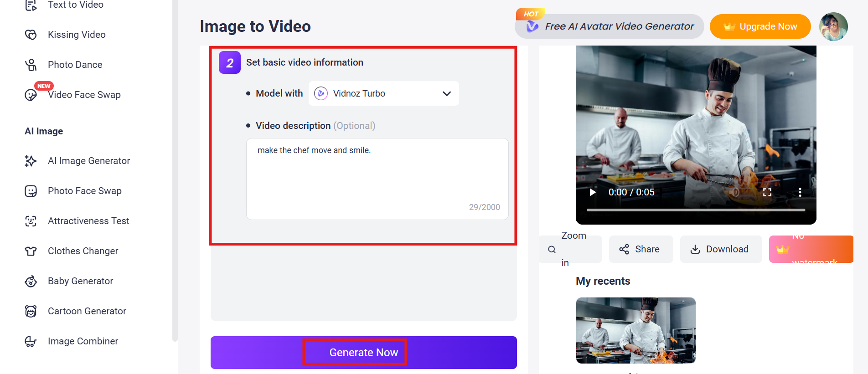Click the Baby Generator icon
868x374 pixels.
pyautogui.click(x=31, y=281)
